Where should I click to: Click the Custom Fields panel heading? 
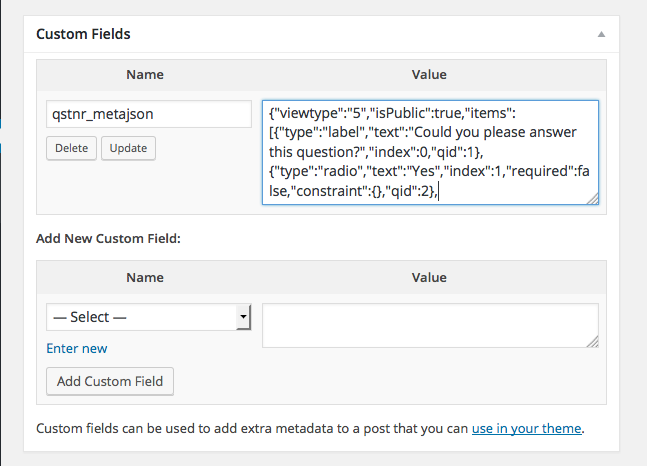pos(83,34)
